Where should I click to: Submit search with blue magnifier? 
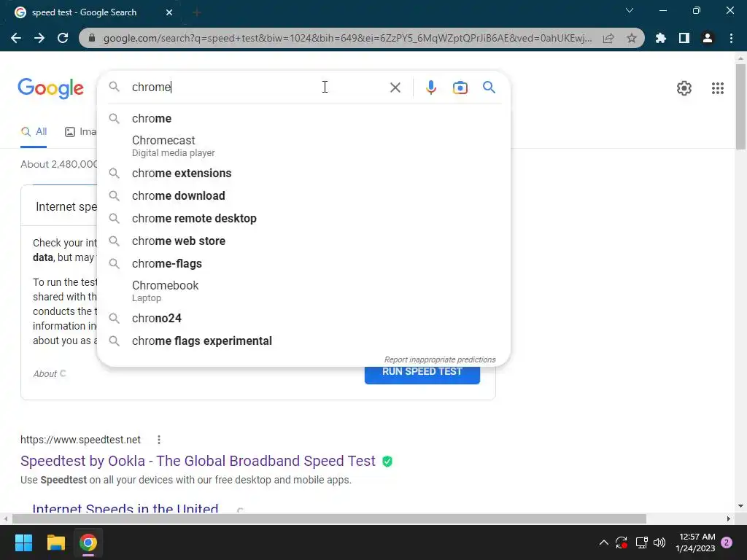(x=489, y=87)
